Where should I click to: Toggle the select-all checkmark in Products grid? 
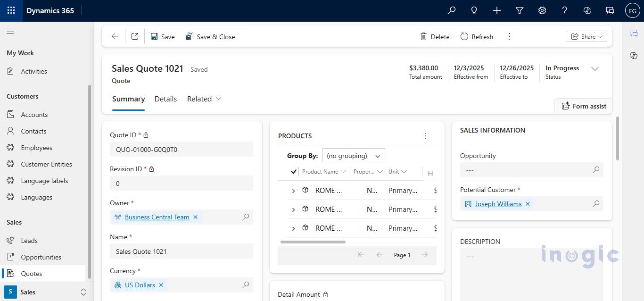click(x=294, y=172)
